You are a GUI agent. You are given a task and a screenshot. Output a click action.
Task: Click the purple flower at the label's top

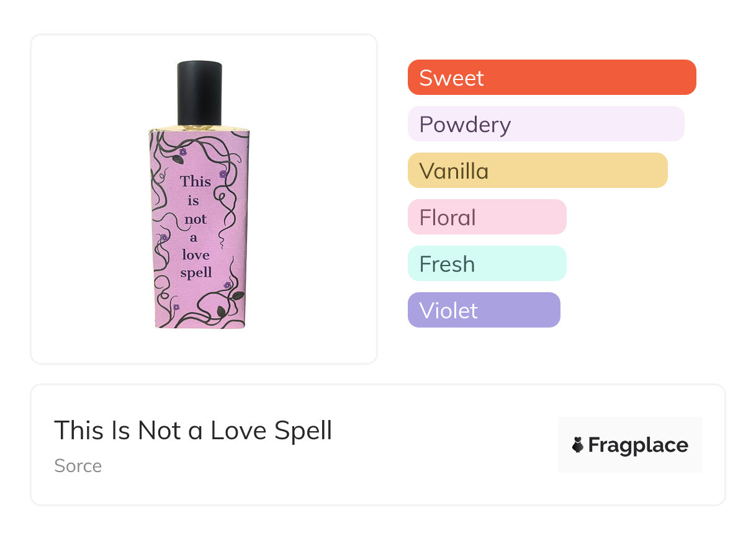(x=182, y=151)
